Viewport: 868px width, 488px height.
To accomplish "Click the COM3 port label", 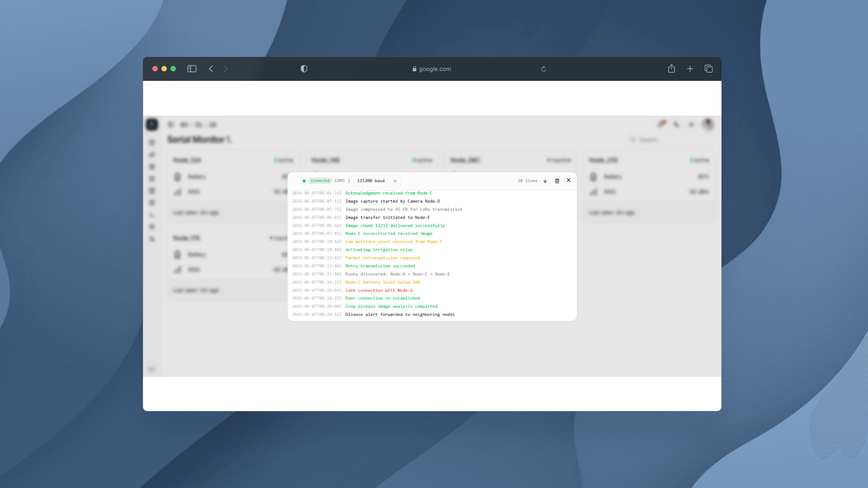I will click(340, 181).
